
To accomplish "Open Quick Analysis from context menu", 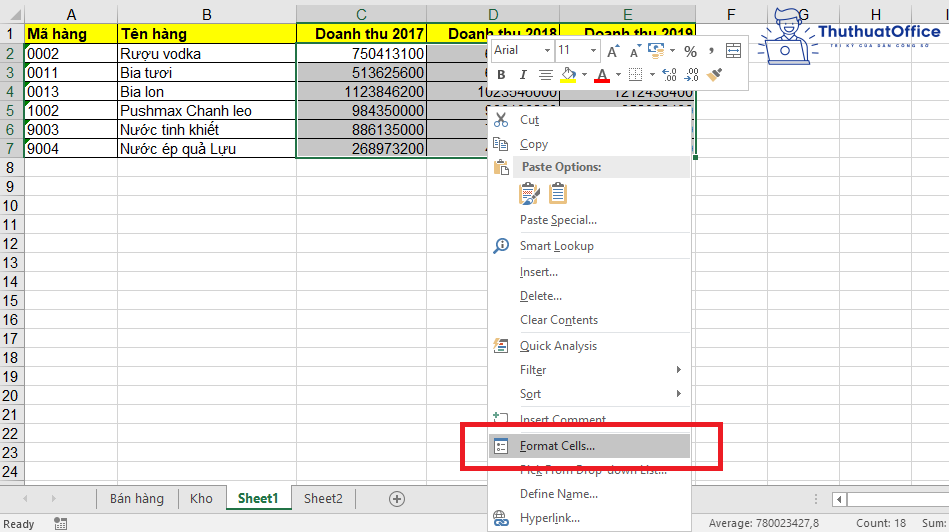I will click(x=589, y=346).
